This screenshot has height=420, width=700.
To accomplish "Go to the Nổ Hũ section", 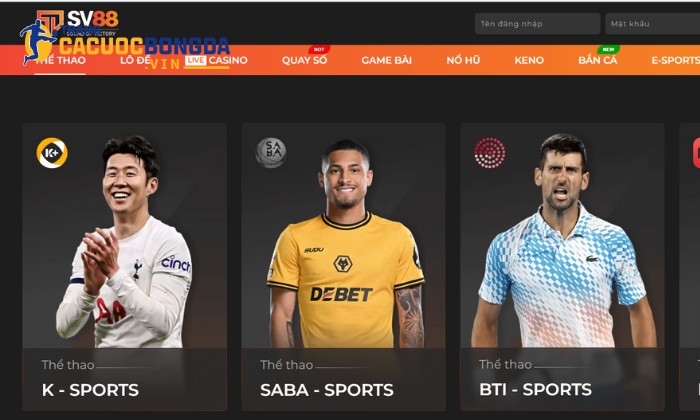I will (463, 60).
